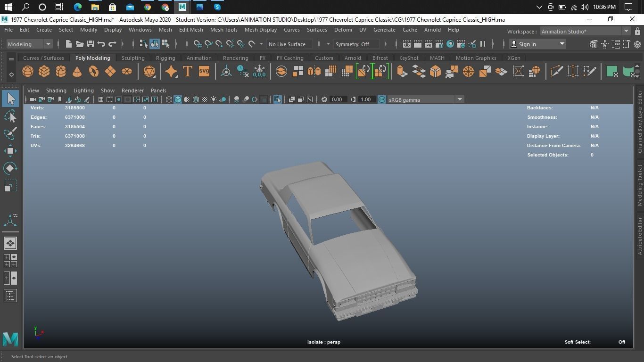
Task: Switch to the Sculpting shelf tab
Action: click(133, 58)
